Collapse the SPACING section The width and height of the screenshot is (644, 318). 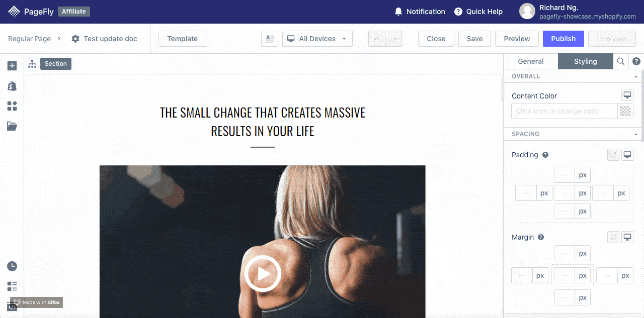click(636, 134)
